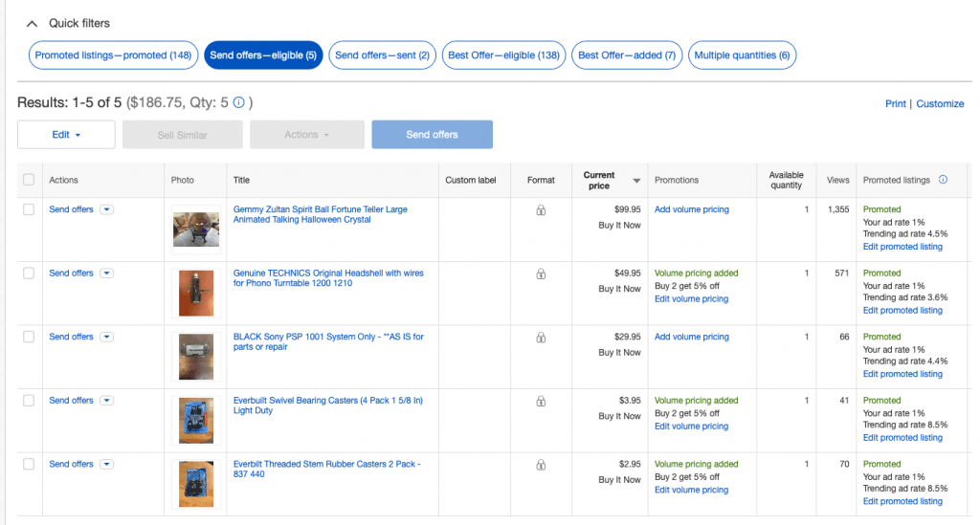Select Promoted listings—promoted (148) filter
The image size is (980, 525).
113,55
